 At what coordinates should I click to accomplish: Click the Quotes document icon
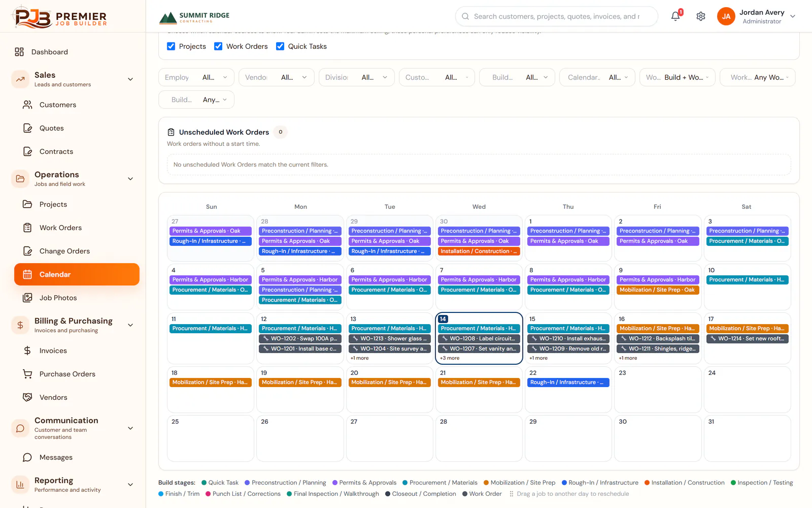[x=27, y=128]
